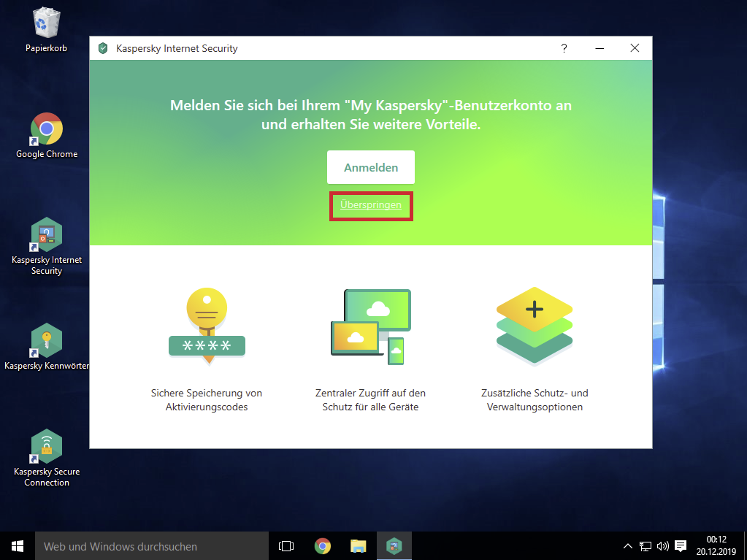
Task: Click the Anmelden button
Action: click(x=371, y=167)
